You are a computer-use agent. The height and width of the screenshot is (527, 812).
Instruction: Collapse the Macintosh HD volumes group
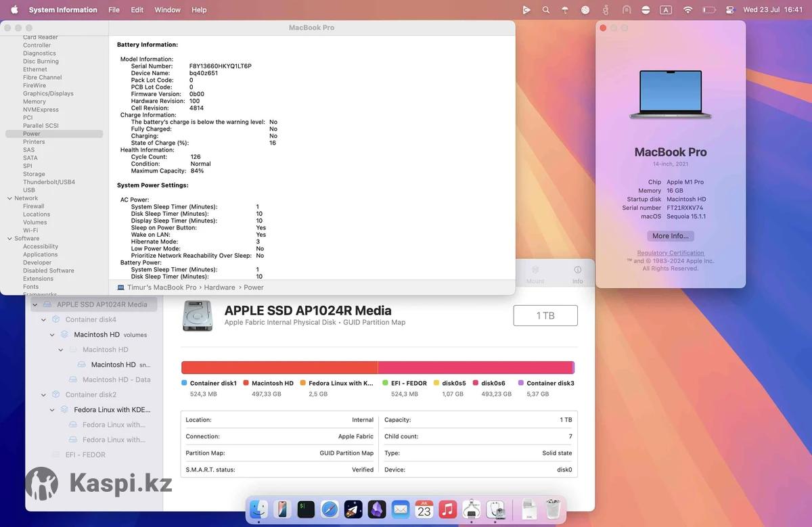tap(53, 334)
